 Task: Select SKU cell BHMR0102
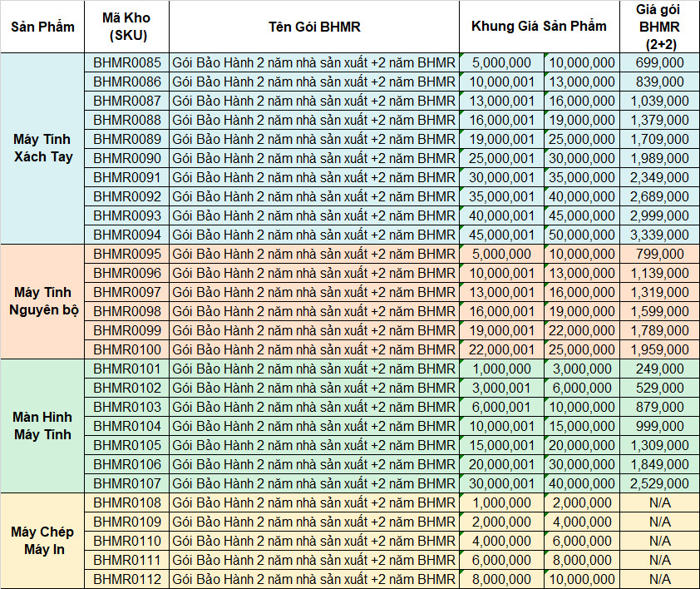pos(127,388)
